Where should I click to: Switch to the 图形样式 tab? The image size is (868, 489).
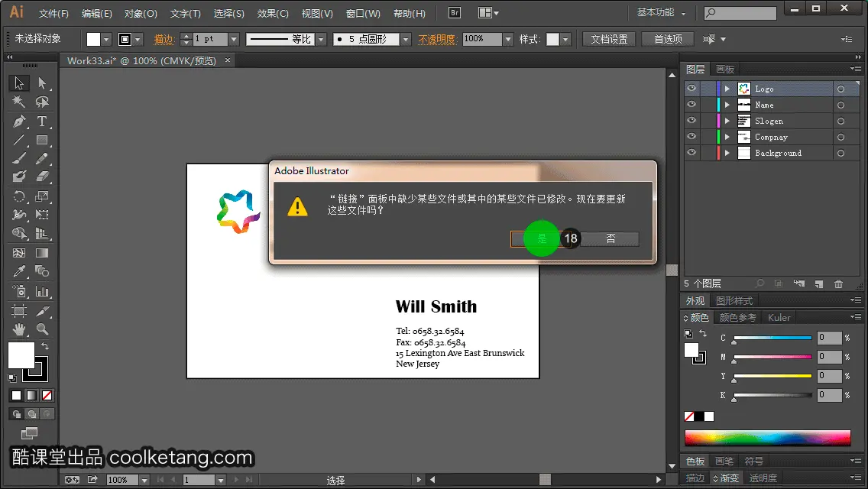(734, 301)
